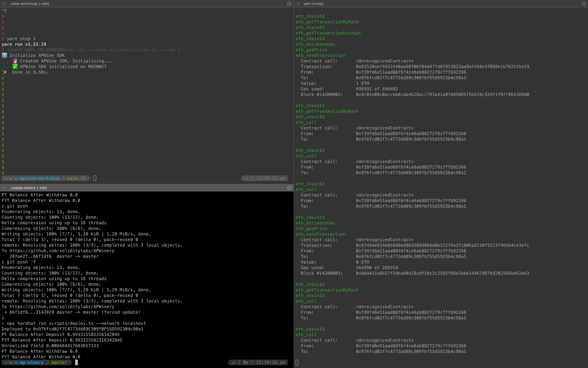The width and height of the screenshot is (588, 368).
Task: Select the '..wine-workshop (-zsh)' pane title
Action: click(29, 4)
